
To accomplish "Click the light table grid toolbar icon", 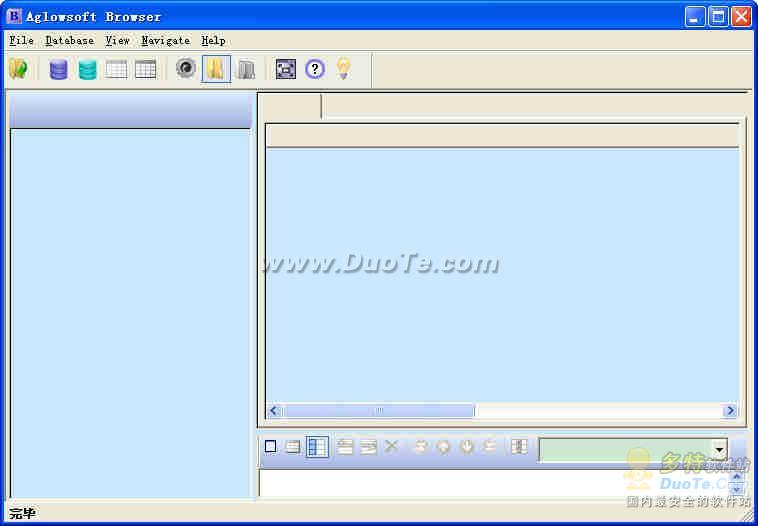I will tap(117, 69).
